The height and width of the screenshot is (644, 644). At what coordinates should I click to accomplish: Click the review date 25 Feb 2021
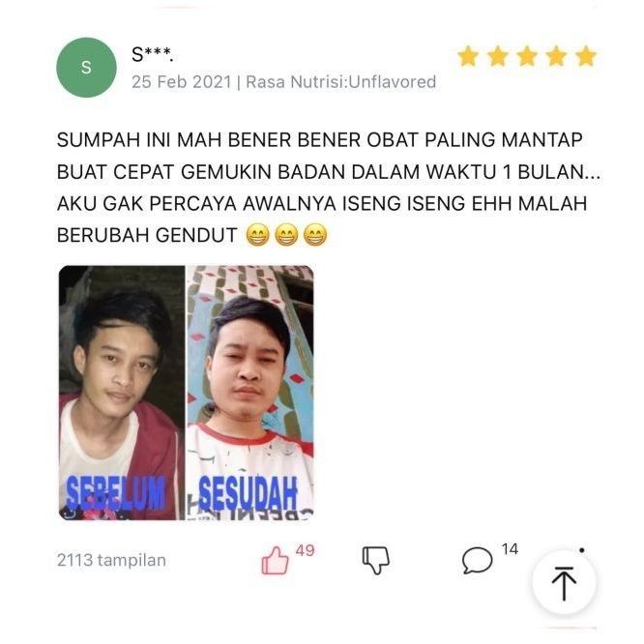coord(182,82)
